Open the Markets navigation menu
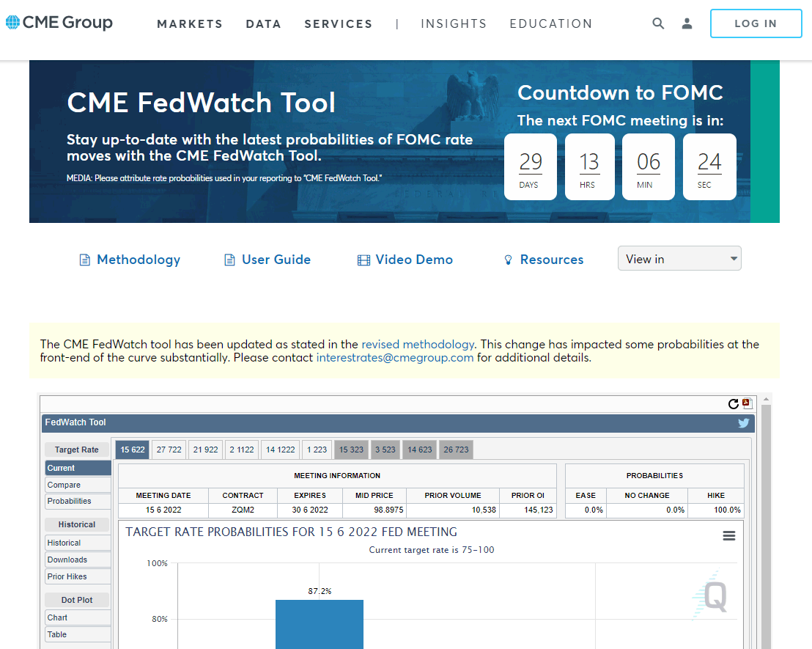Image resolution: width=812 pixels, height=649 pixels. coord(190,24)
